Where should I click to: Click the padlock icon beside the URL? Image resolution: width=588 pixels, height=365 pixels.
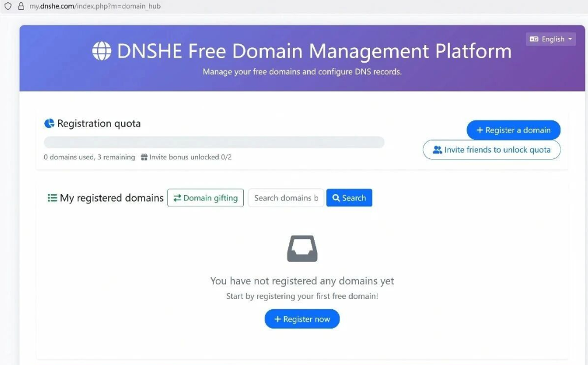tap(21, 6)
